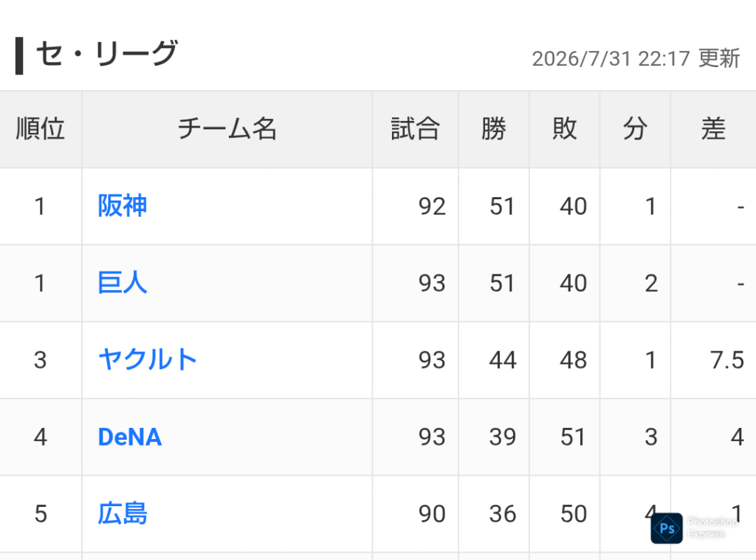
Task: Open the 巨人 team link
Action: tap(123, 283)
